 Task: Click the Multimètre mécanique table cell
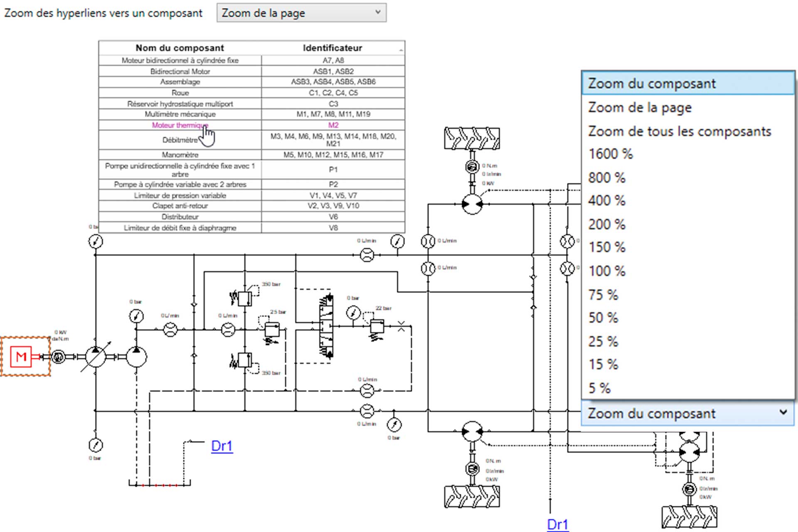pyautogui.click(x=180, y=114)
